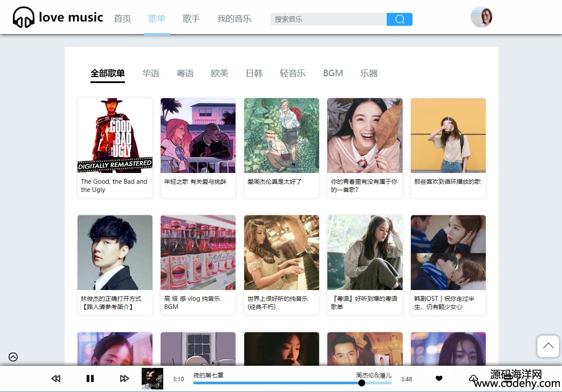This screenshot has width=562, height=392.
Task: Filter playlists by 轻音乐
Action: click(x=293, y=73)
